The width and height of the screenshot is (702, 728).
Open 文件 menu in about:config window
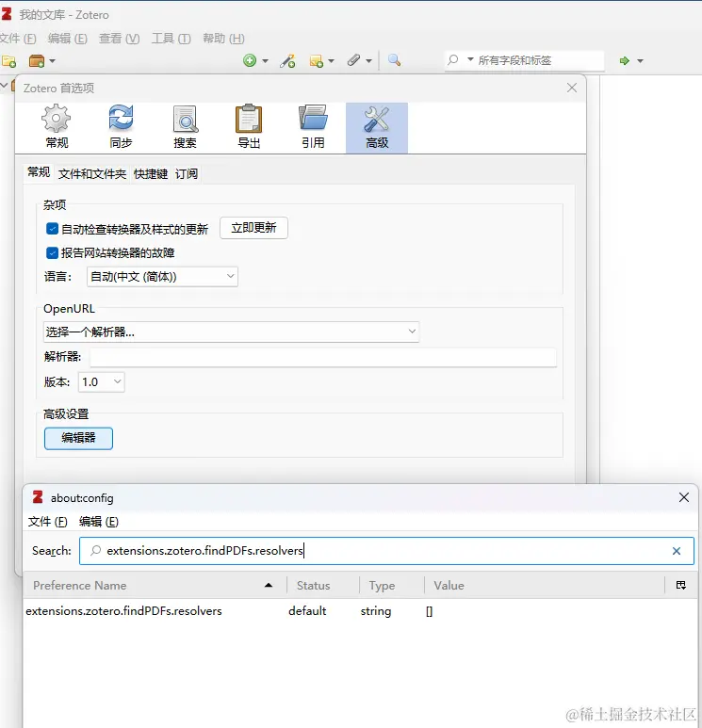pos(47,522)
